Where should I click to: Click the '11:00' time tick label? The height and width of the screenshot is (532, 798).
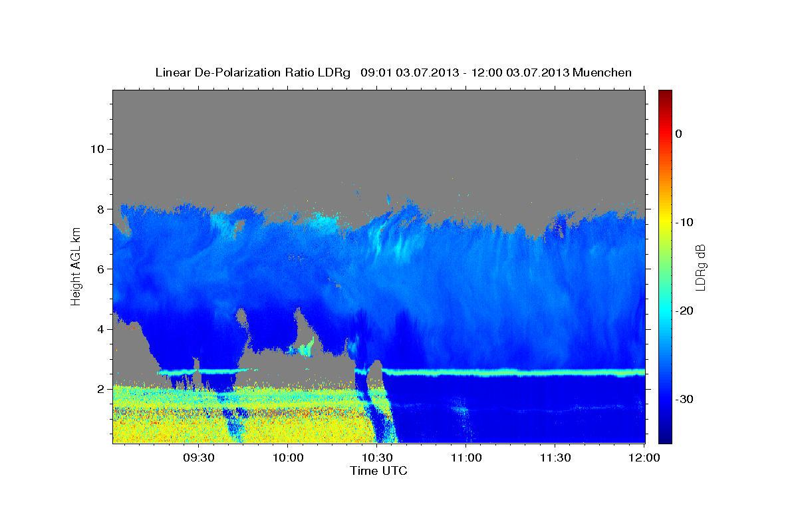pyautogui.click(x=466, y=458)
